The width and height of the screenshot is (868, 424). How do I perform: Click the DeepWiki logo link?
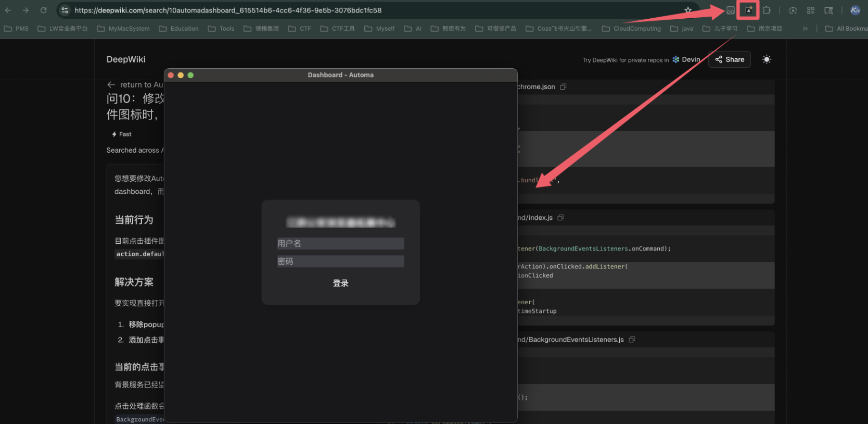pyautogui.click(x=126, y=59)
